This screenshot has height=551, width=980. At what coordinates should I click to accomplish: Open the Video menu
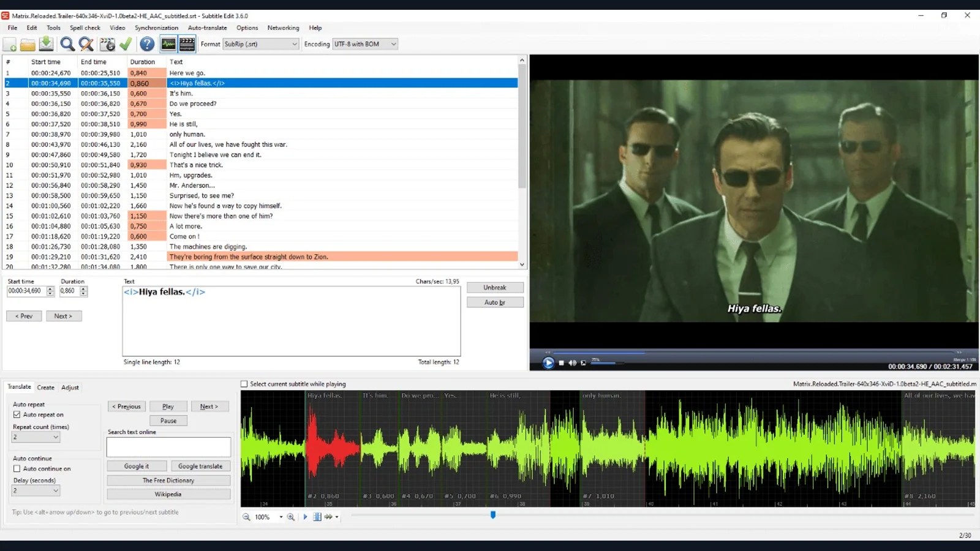click(x=117, y=28)
